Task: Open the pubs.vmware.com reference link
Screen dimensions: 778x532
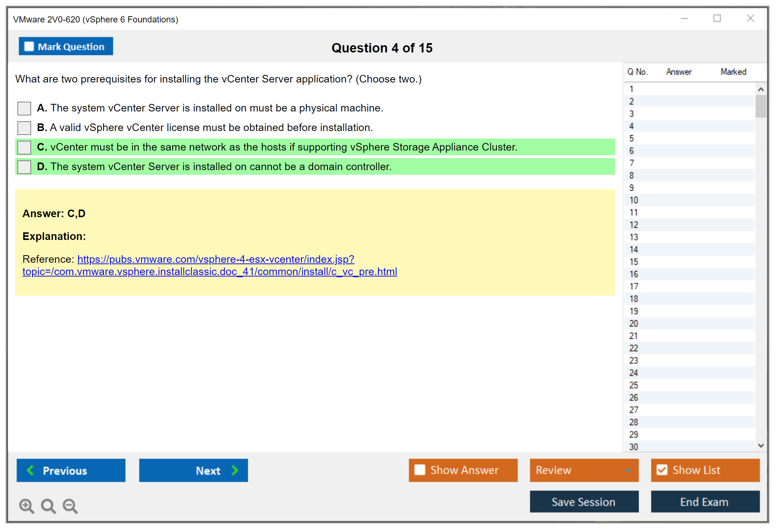Action: click(x=216, y=259)
